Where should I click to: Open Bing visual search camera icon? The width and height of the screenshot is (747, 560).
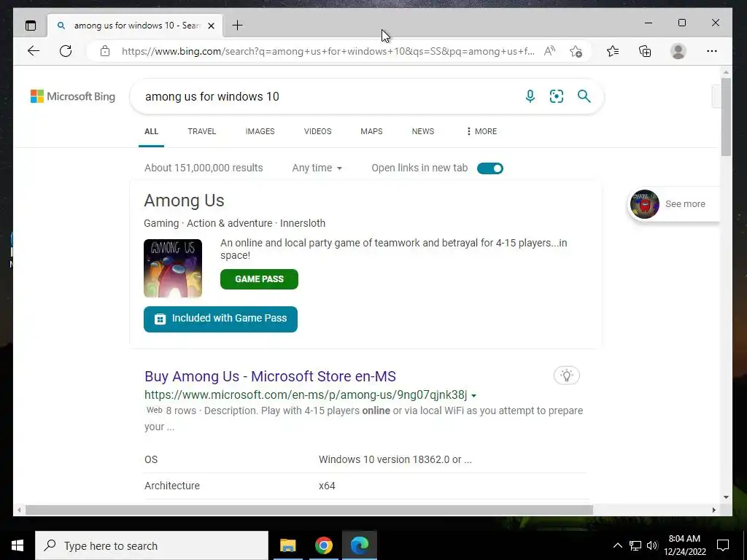557,96
